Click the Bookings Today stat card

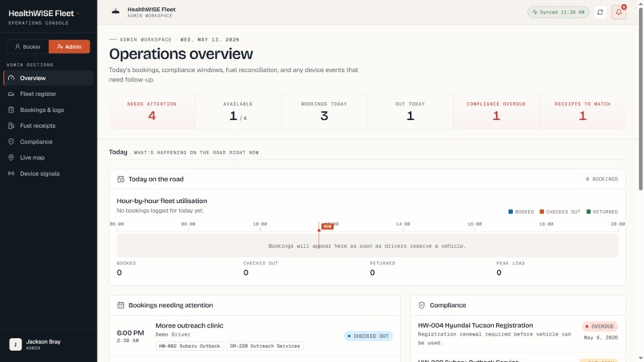click(324, 112)
